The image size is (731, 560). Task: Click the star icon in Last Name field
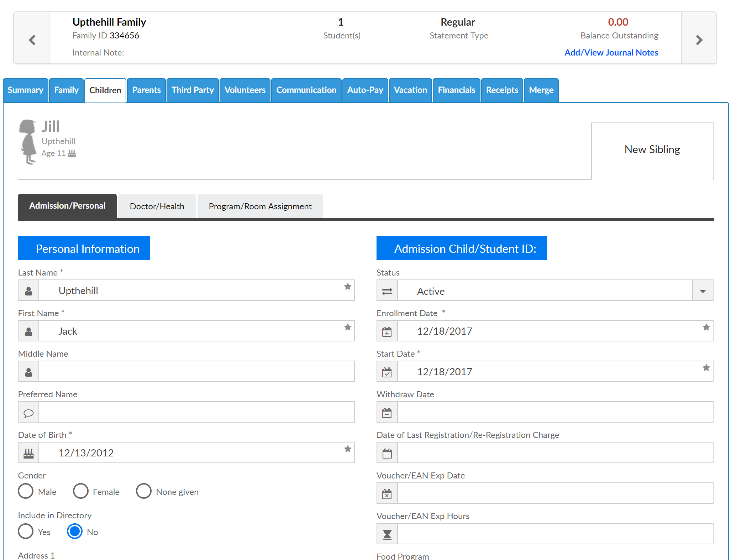[x=347, y=287]
